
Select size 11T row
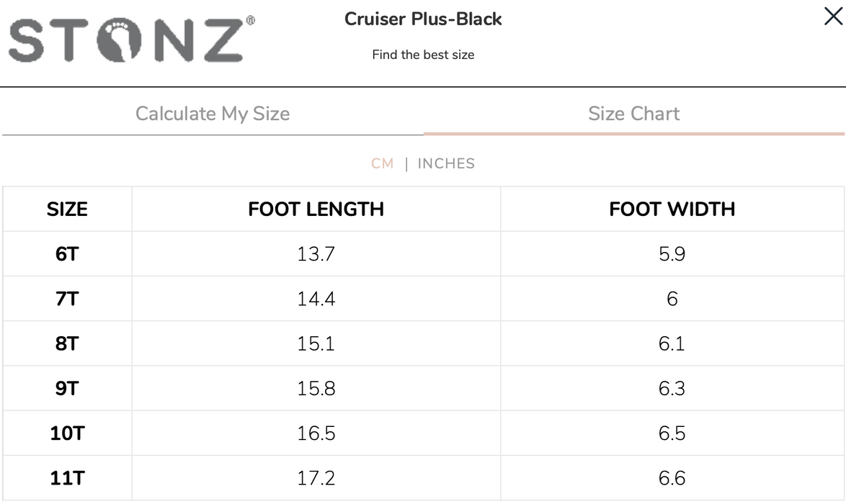coord(67,477)
